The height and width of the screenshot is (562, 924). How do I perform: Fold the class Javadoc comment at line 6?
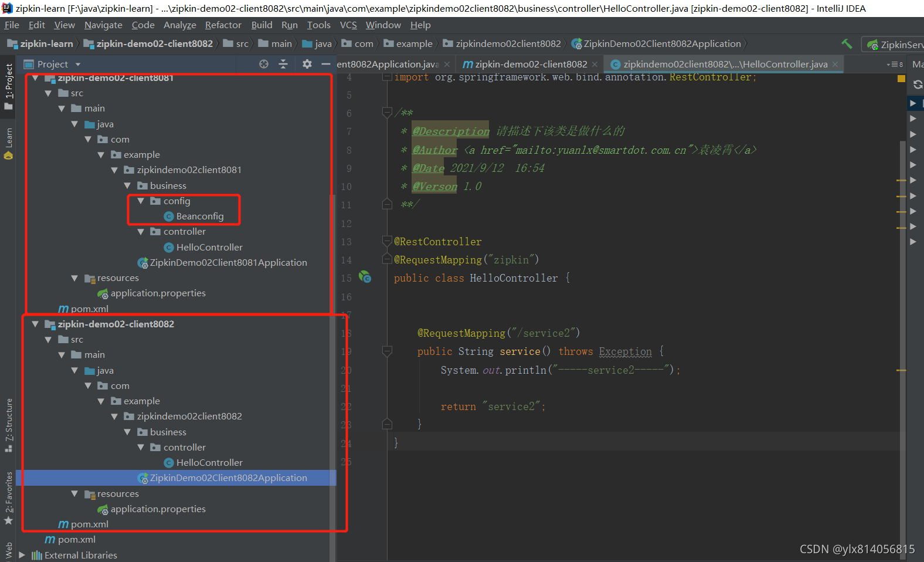(x=387, y=112)
